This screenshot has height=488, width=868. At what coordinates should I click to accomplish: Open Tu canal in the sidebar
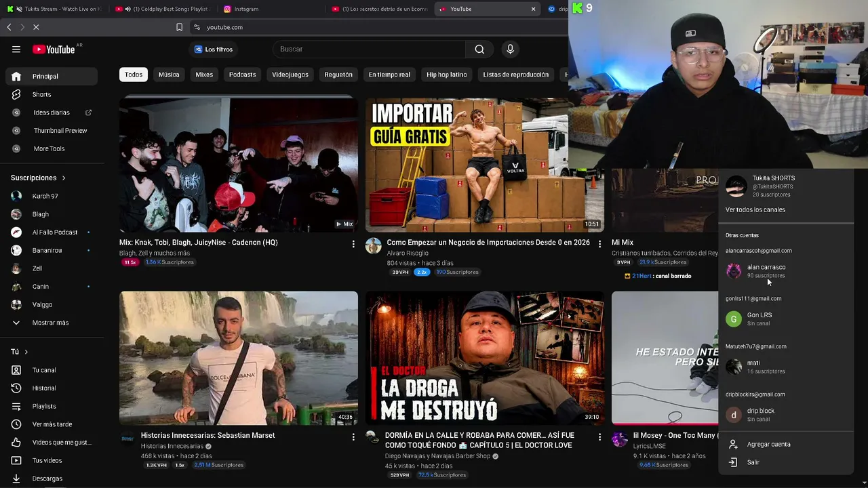(x=52, y=370)
